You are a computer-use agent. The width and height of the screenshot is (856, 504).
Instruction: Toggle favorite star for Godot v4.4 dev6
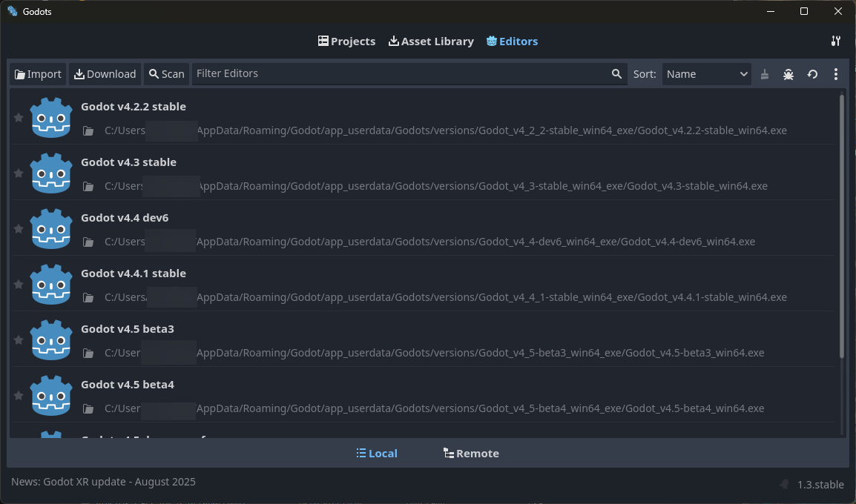tap(19, 229)
